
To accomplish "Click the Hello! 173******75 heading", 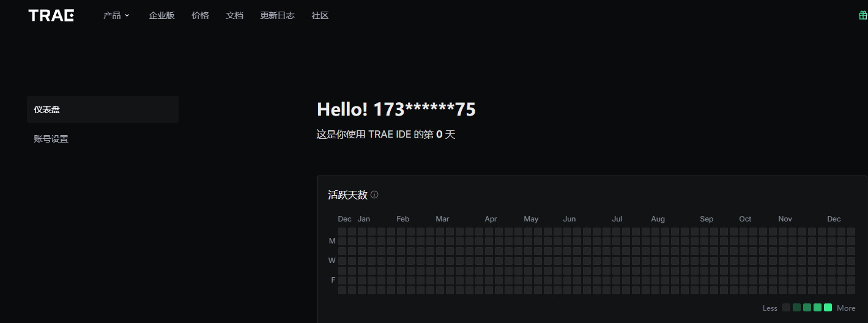I will pyautogui.click(x=396, y=110).
